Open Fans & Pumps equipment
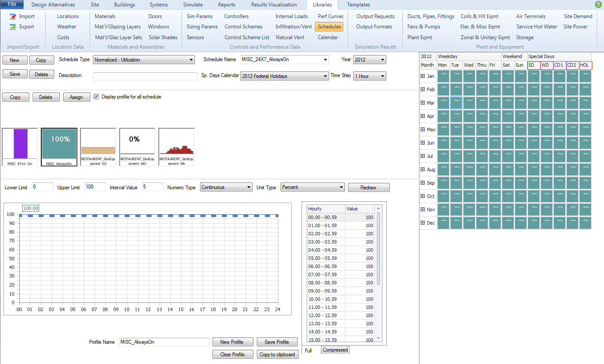The image size is (604, 364). (424, 27)
